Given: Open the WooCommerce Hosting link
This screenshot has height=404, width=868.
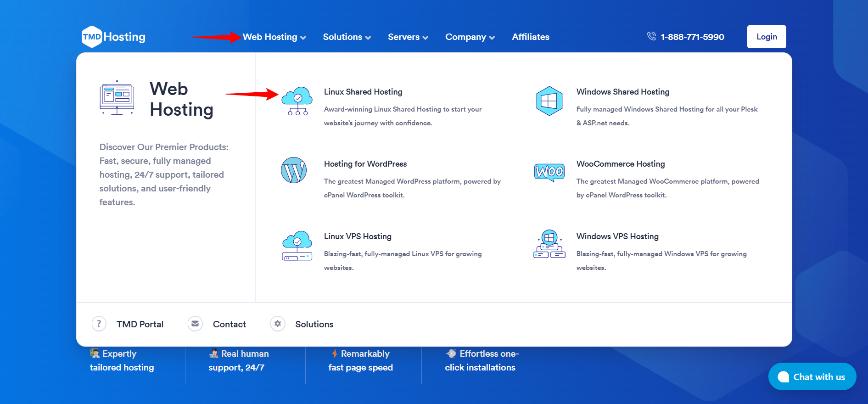Looking at the screenshot, I should coord(621,164).
